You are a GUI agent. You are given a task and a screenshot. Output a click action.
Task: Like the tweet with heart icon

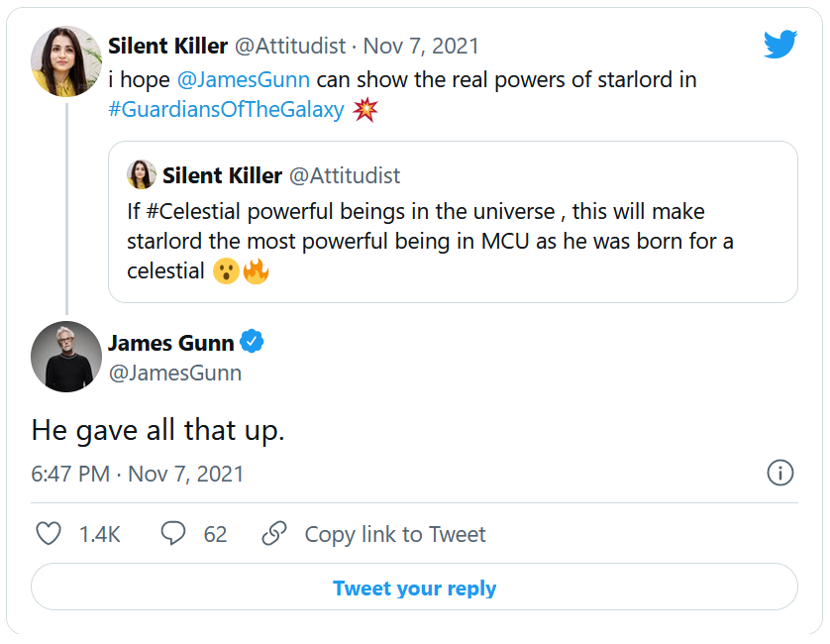tap(49, 534)
